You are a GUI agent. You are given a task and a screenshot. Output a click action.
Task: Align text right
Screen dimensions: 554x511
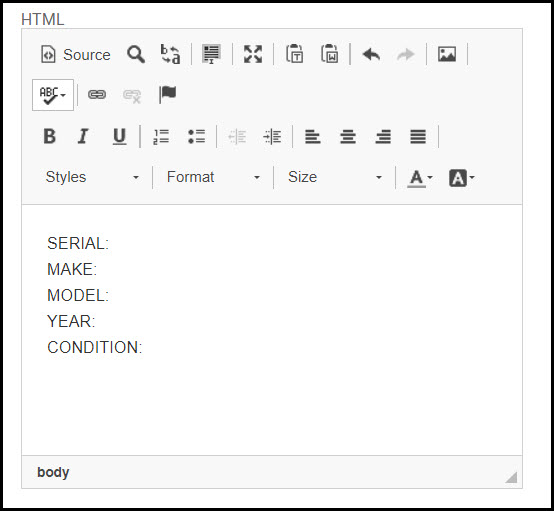coord(383,136)
